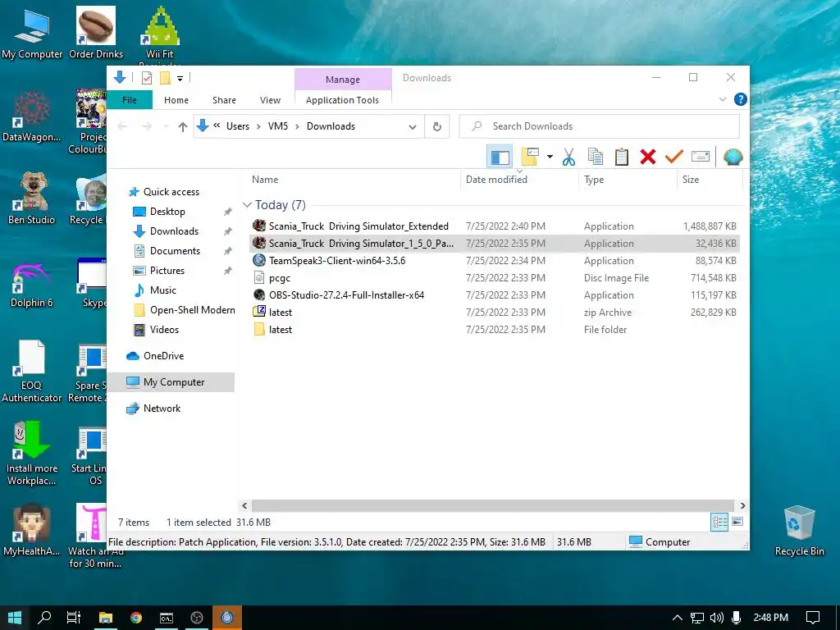Open Network in navigation pane
The image size is (840, 630).
(162, 409)
